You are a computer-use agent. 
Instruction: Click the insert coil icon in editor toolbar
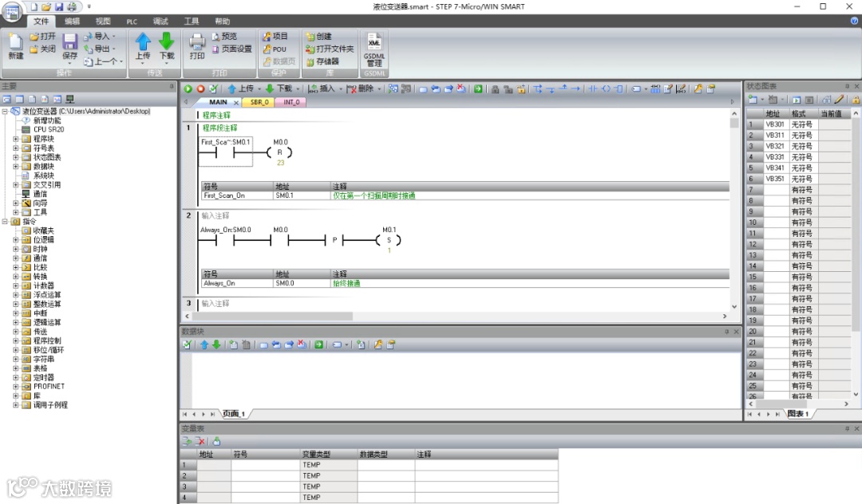point(606,89)
